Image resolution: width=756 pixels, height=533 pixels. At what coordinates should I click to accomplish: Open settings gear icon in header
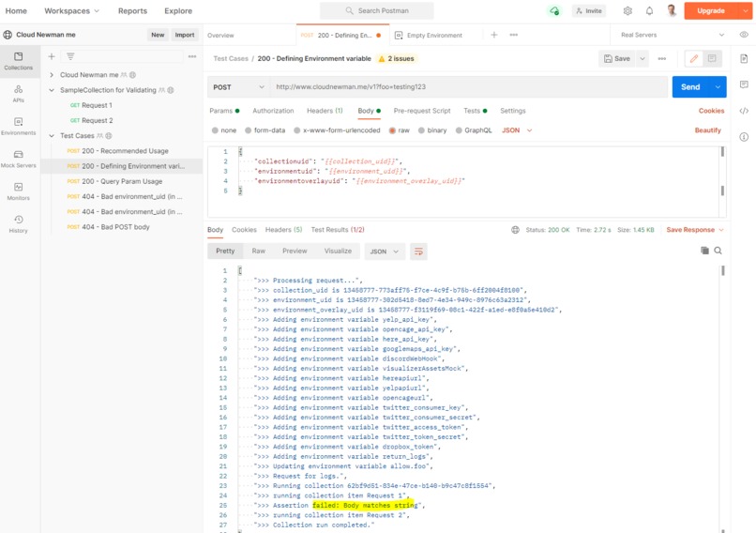627,10
